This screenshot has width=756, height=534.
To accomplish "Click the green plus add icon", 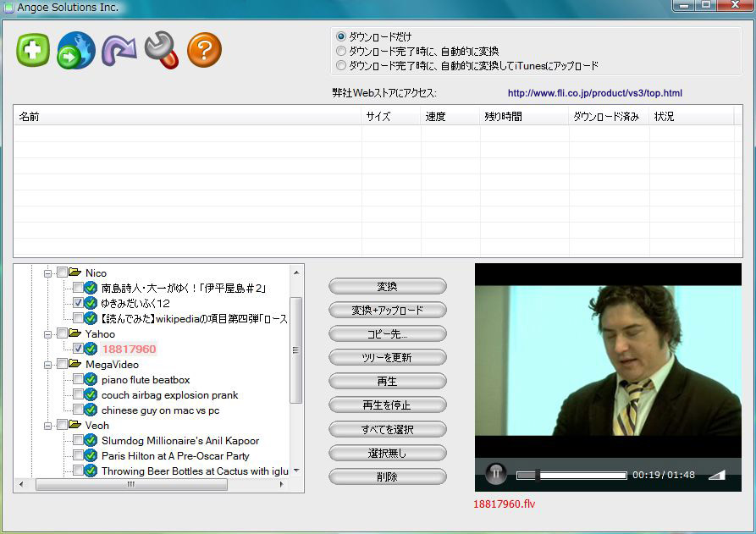I will pos(33,50).
